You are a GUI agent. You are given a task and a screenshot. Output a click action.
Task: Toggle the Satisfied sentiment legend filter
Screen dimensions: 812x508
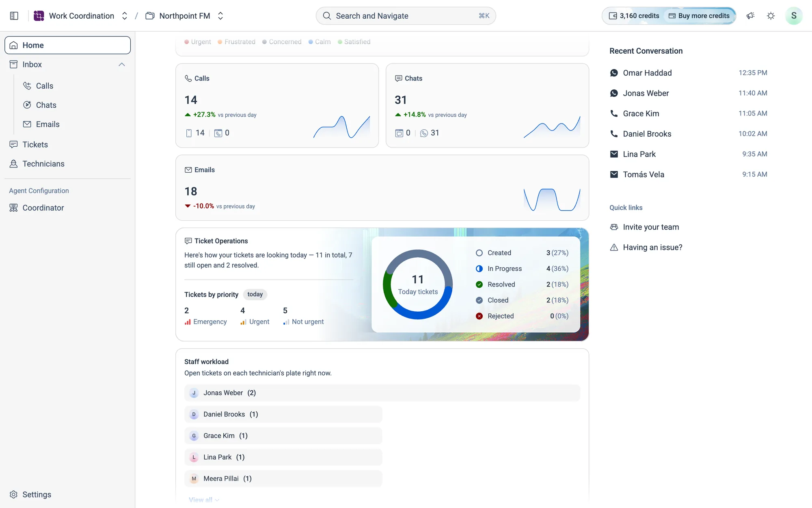(354, 42)
